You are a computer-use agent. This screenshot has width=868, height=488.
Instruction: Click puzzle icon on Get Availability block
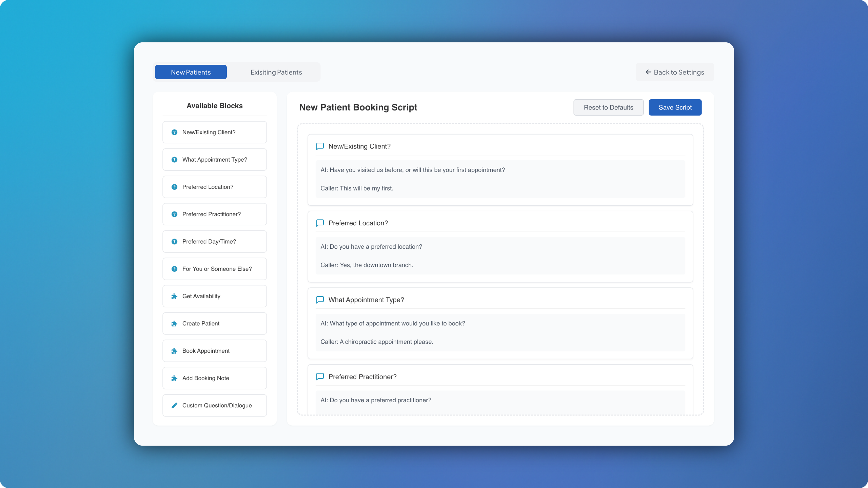174,296
